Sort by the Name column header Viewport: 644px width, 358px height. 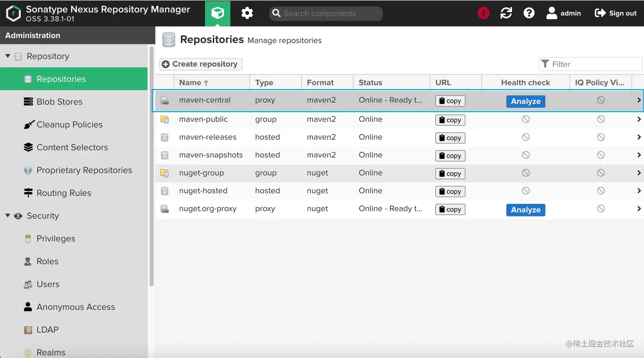(x=212, y=82)
